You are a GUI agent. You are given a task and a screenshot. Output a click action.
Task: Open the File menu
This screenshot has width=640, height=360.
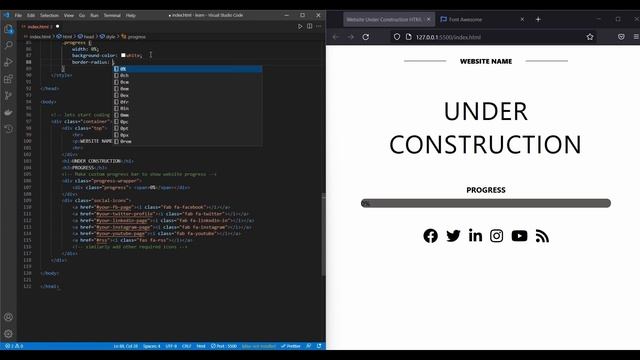pyautogui.click(x=18, y=15)
